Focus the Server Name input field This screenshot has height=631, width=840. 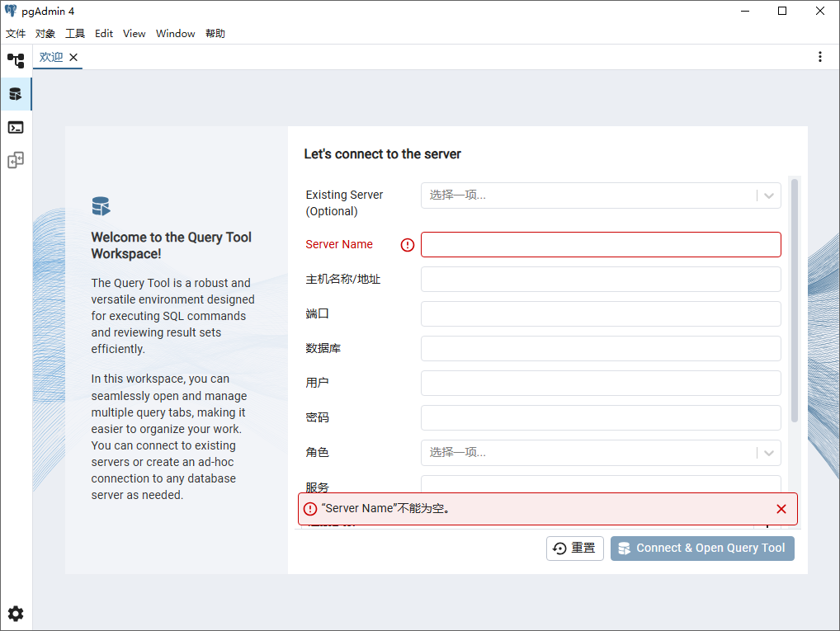601,245
